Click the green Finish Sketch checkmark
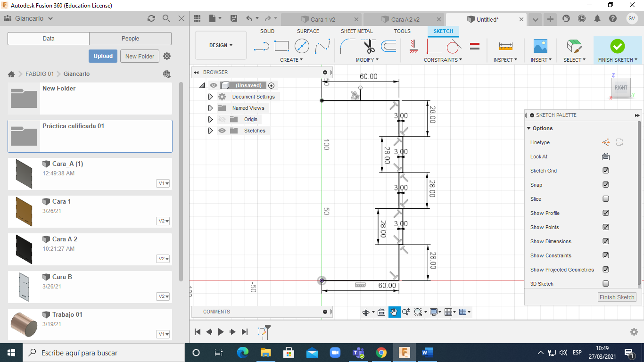The height and width of the screenshot is (362, 644). 617,46
